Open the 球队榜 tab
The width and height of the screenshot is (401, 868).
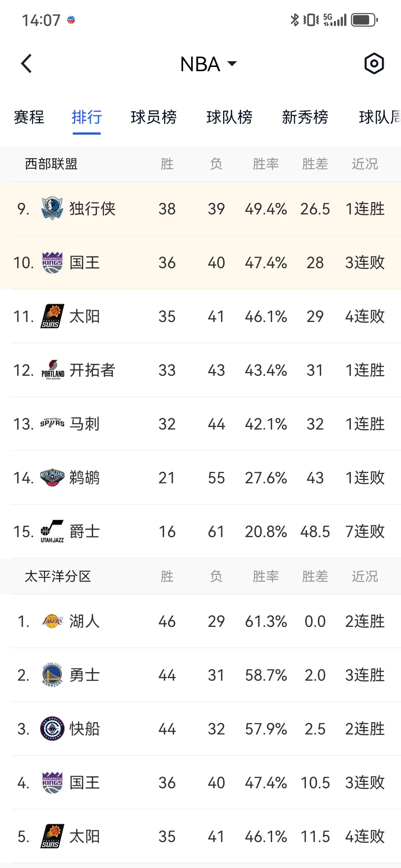(229, 117)
